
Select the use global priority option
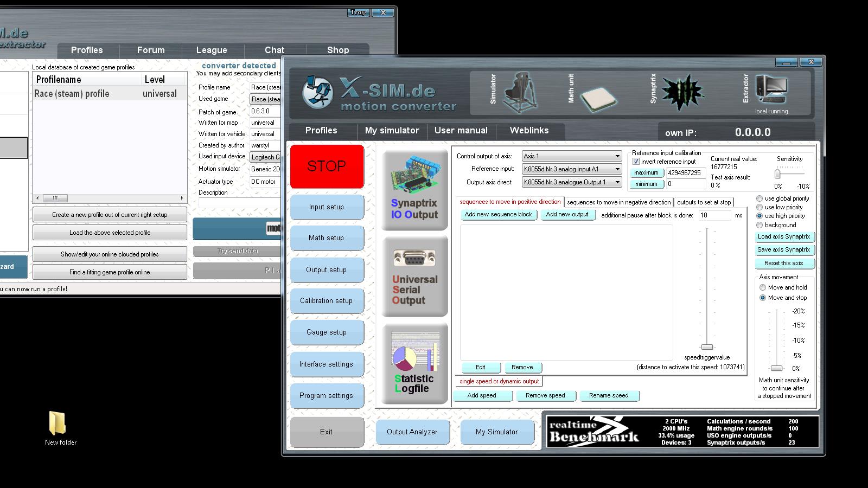pyautogui.click(x=759, y=198)
